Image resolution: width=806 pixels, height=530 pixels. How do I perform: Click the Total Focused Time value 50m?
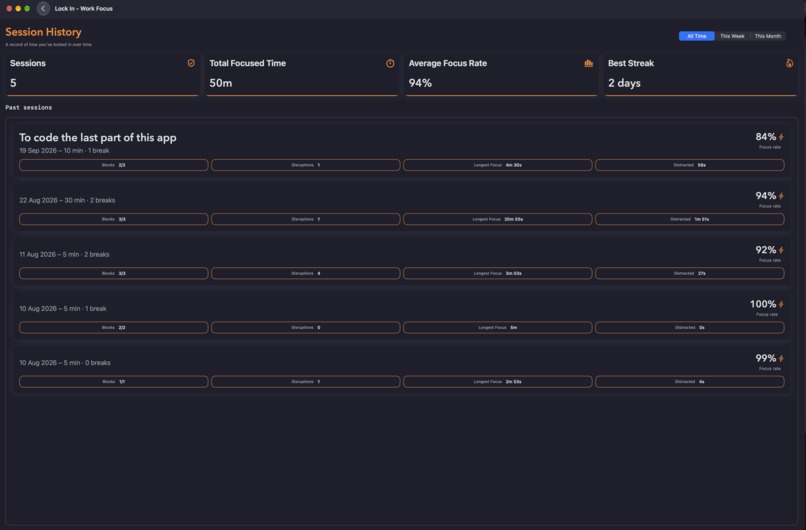(x=221, y=83)
